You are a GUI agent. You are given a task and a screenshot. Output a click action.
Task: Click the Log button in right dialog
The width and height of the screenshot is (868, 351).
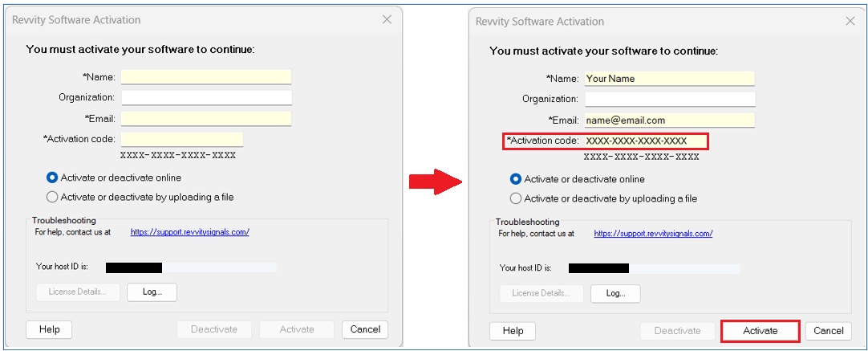point(615,293)
